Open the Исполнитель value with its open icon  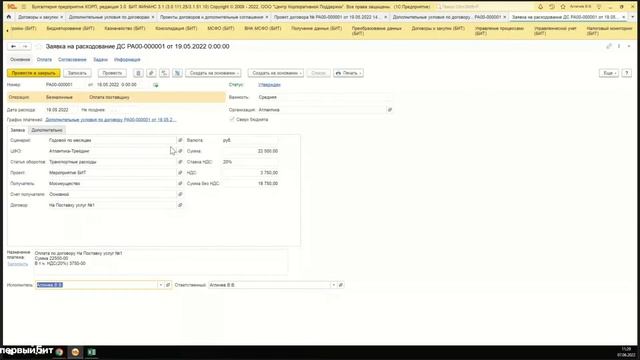coord(168,285)
